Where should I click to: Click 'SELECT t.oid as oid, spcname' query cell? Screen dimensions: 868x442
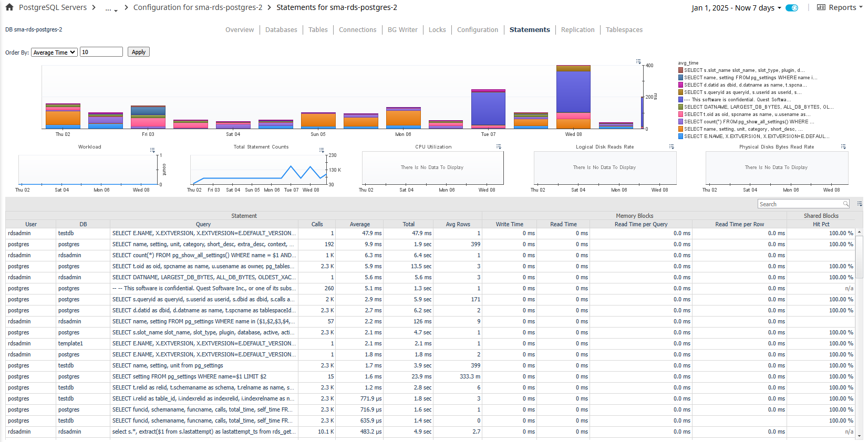pos(204,266)
